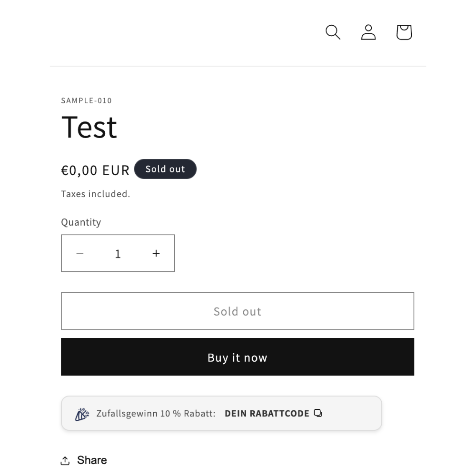Screen dimensions: 476x476
Task: Click the Buy it now button
Action: pos(238,357)
